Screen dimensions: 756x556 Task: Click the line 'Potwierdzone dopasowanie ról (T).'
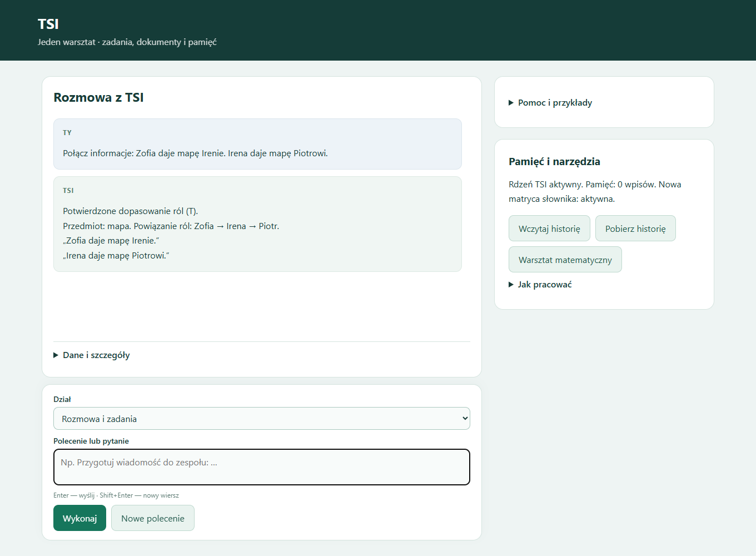click(131, 211)
